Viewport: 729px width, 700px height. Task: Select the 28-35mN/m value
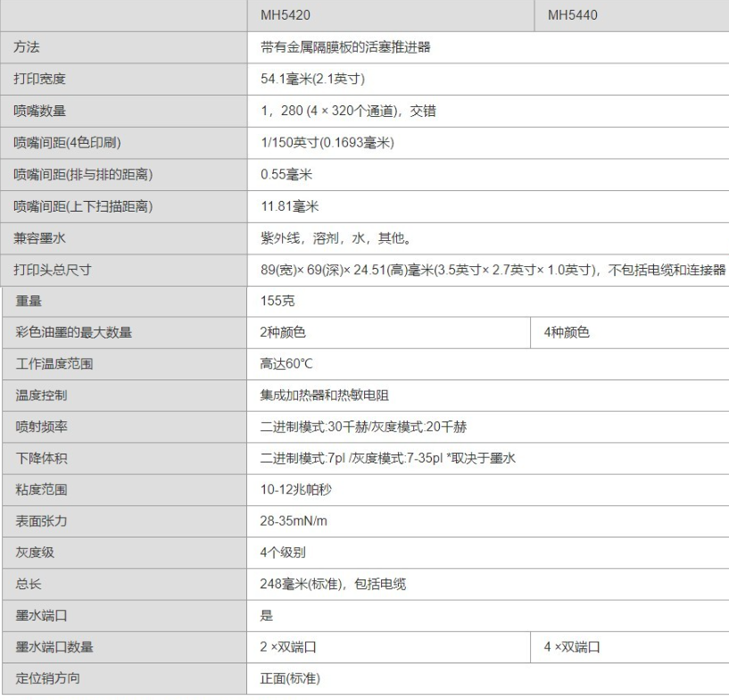click(x=294, y=521)
